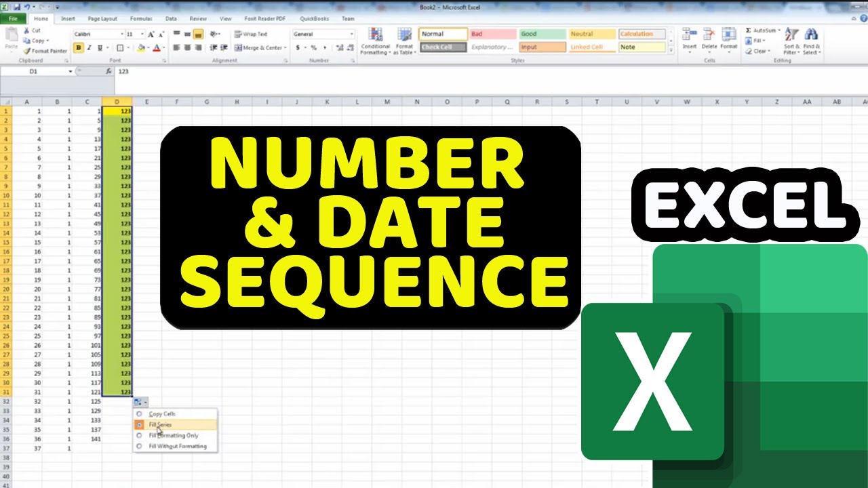Image resolution: width=868 pixels, height=488 pixels.
Task: Switch to the Formulas tab
Action: pyautogui.click(x=141, y=19)
